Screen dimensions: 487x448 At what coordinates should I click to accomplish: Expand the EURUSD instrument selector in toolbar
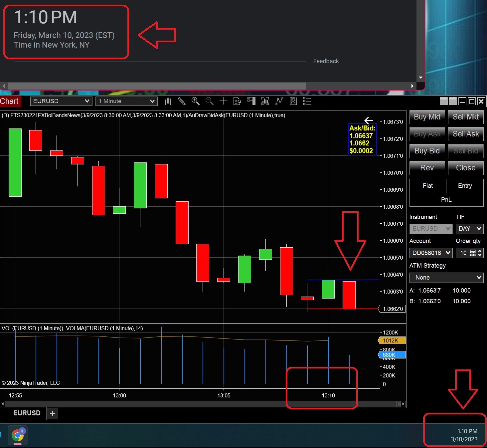(x=61, y=101)
